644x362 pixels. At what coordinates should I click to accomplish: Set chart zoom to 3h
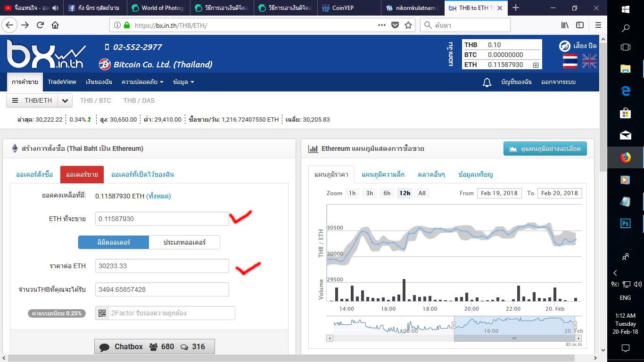370,193
